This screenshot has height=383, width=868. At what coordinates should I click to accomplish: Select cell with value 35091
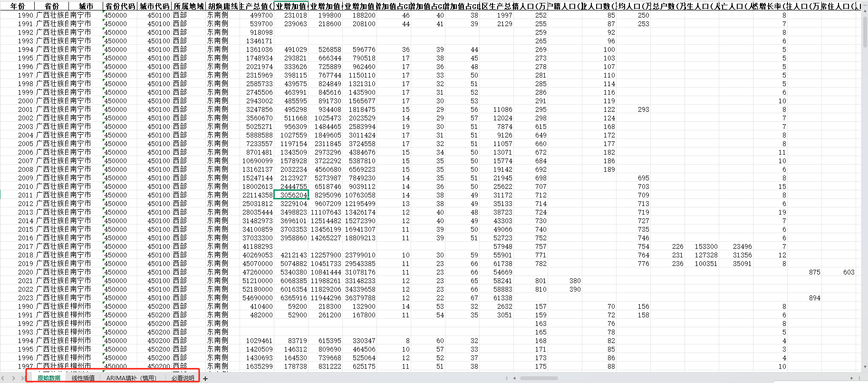(736, 264)
